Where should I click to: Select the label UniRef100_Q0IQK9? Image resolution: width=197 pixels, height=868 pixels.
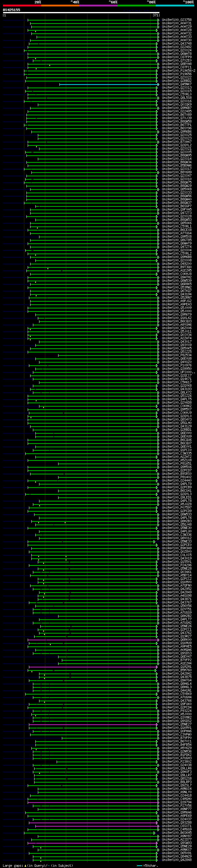click(x=177, y=104)
